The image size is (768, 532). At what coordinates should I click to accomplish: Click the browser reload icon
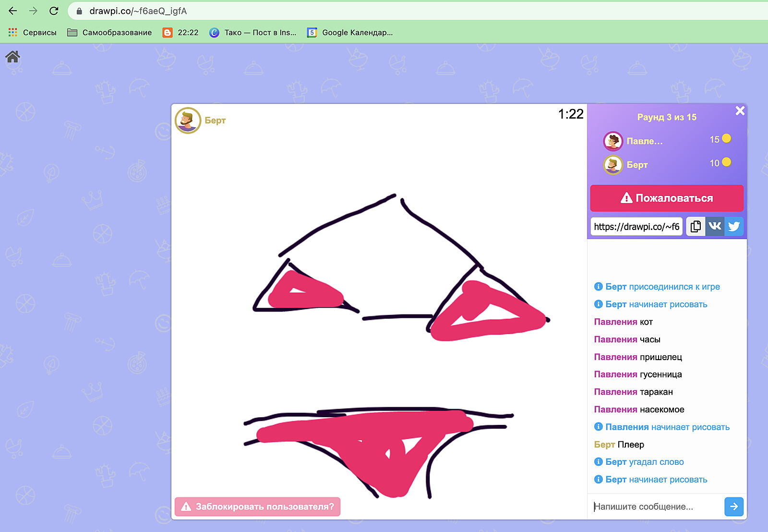click(54, 11)
